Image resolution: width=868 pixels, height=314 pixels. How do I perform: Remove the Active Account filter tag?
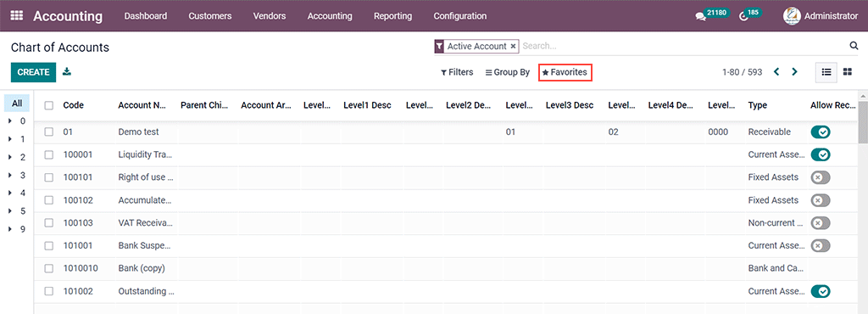(513, 47)
